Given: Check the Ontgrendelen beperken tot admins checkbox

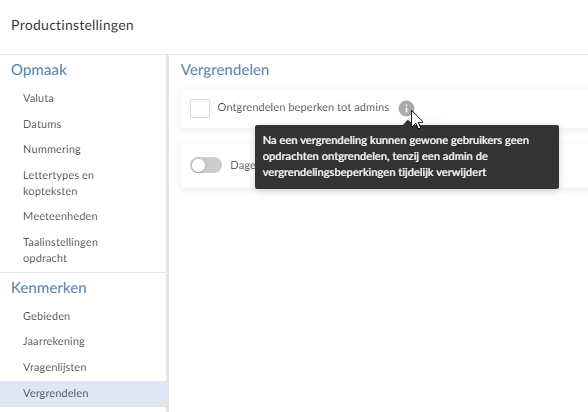Looking at the screenshot, I should [200, 108].
